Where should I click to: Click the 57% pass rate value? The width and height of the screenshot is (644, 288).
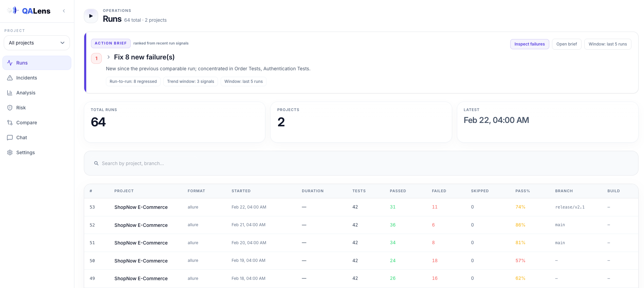520,261
